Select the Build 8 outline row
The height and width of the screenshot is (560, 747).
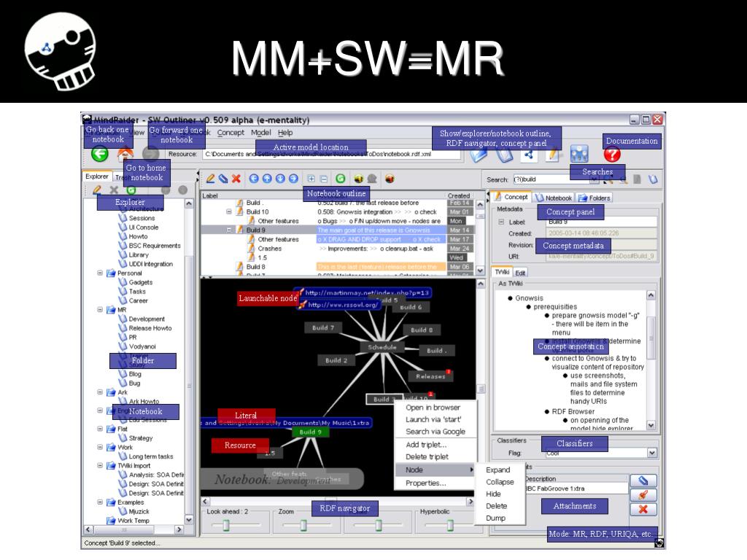click(x=336, y=267)
